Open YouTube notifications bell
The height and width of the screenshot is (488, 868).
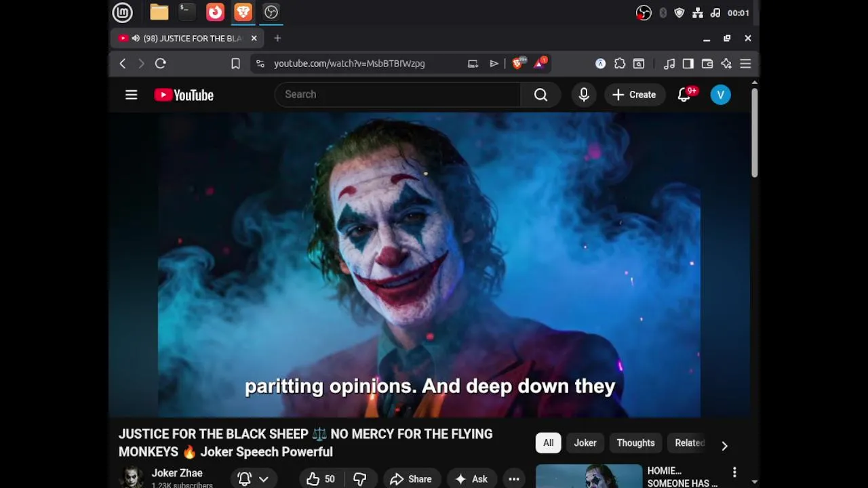click(684, 95)
